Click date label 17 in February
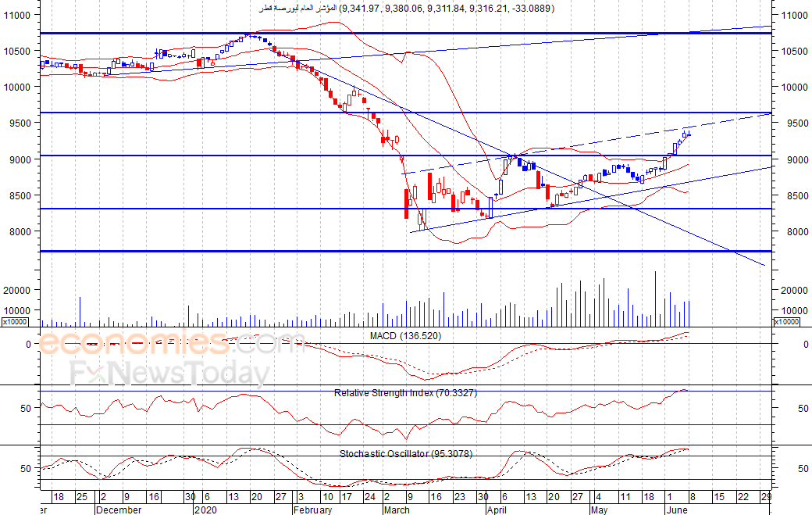Viewport: 812px width, 515px height. (x=347, y=497)
